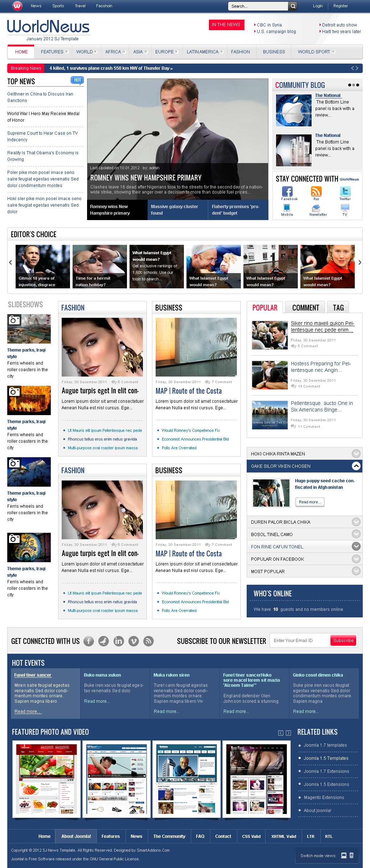This screenshot has width=370, height=868.
Task: Show previous Featured Photo and Video set
Action: pos(281,733)
